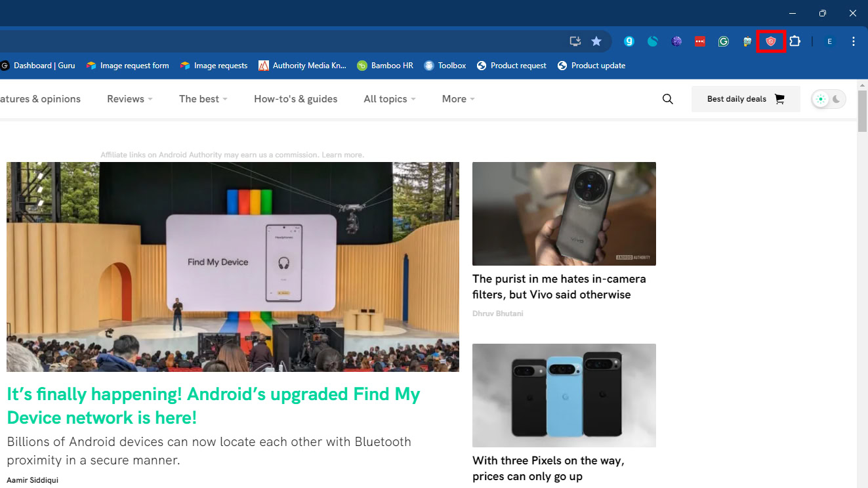Open the Product request bookmark
The width and height of the screenshot is (868, 488).
(x=512, y=66)
